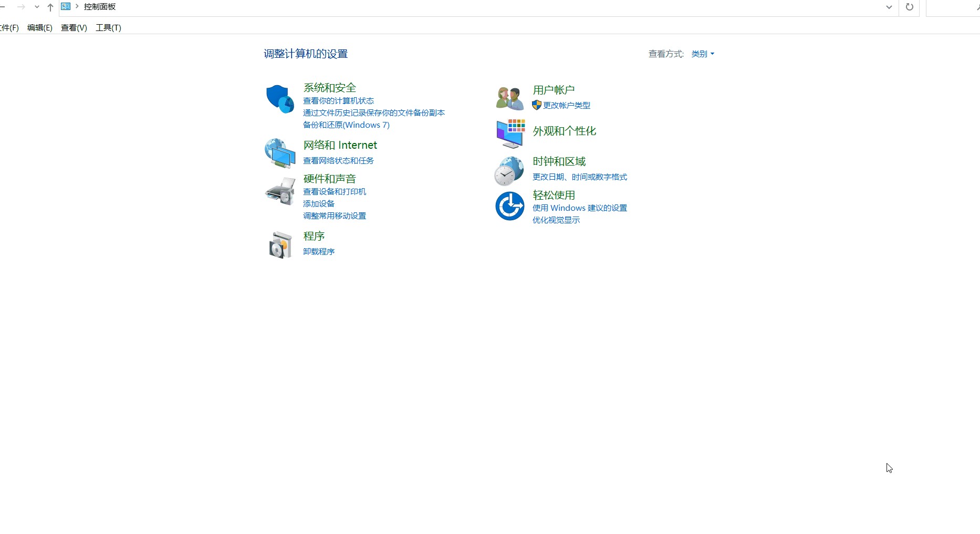980x534 pixels.
Task: Open 程序 using the disc icon
Action: (280, 244)
